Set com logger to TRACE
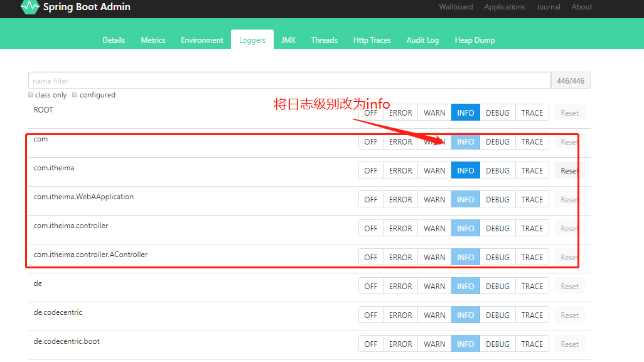The height and width of the screenshot is (362, 644). [x=532, y=141]
